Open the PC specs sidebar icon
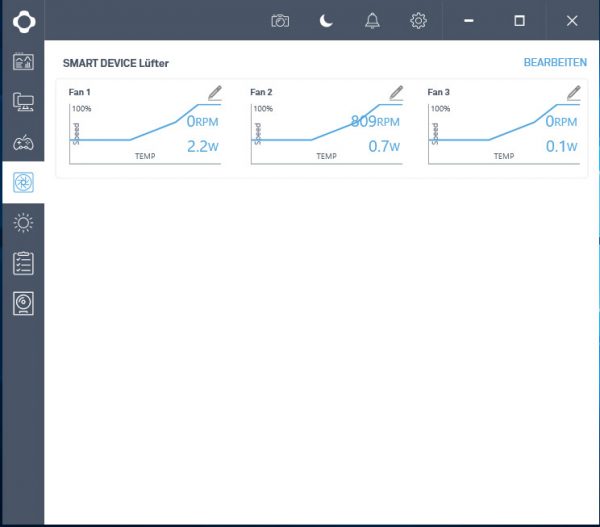 point(23,102)
